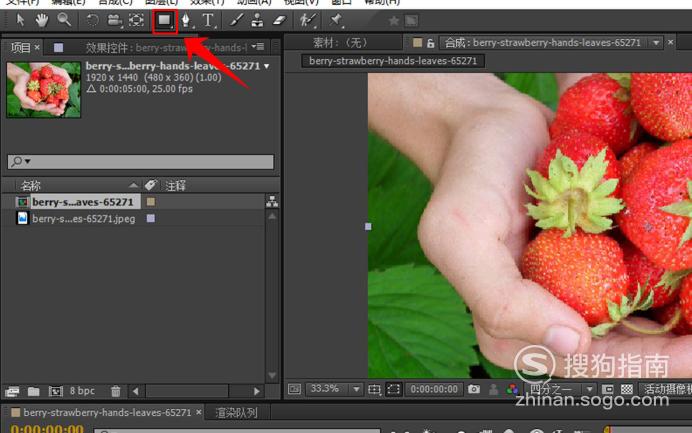Expand the Project panel search filter options
The height and width of the screenshot is (433, 692).
click(21, 161)
